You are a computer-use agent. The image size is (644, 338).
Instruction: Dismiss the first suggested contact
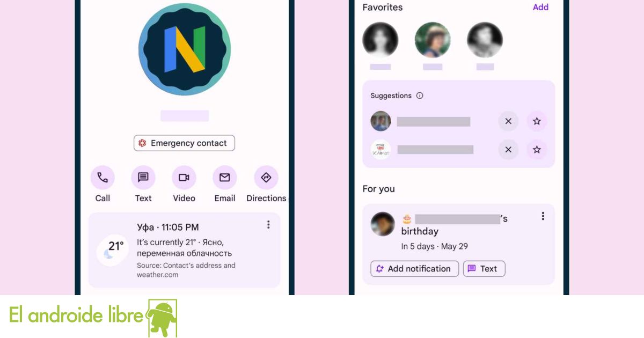508,121
